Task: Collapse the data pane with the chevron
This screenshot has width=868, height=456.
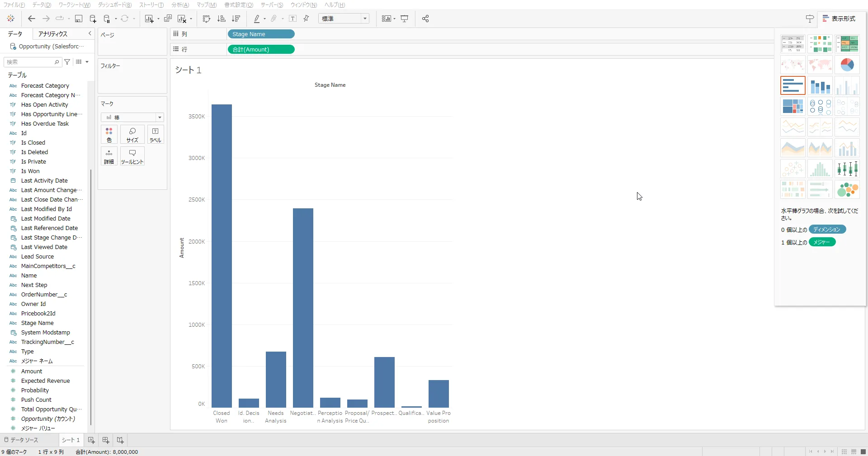Action: tap(90, 33)
